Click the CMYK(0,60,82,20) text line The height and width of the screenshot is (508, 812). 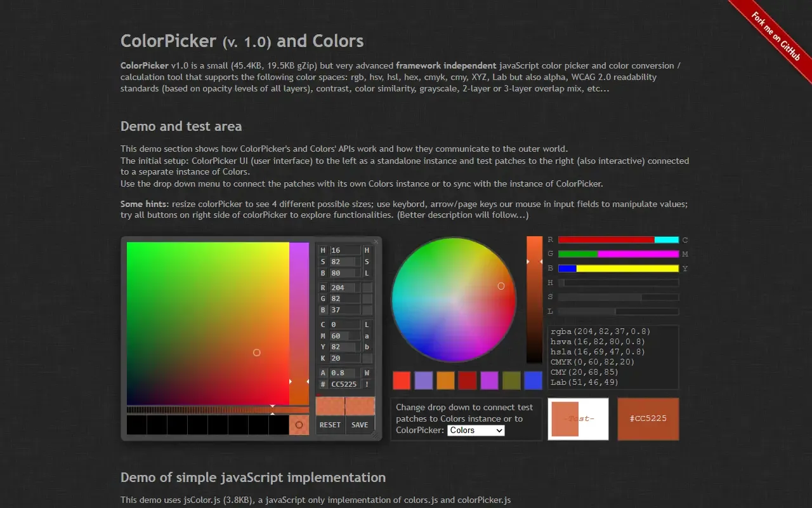pos(593,362)
